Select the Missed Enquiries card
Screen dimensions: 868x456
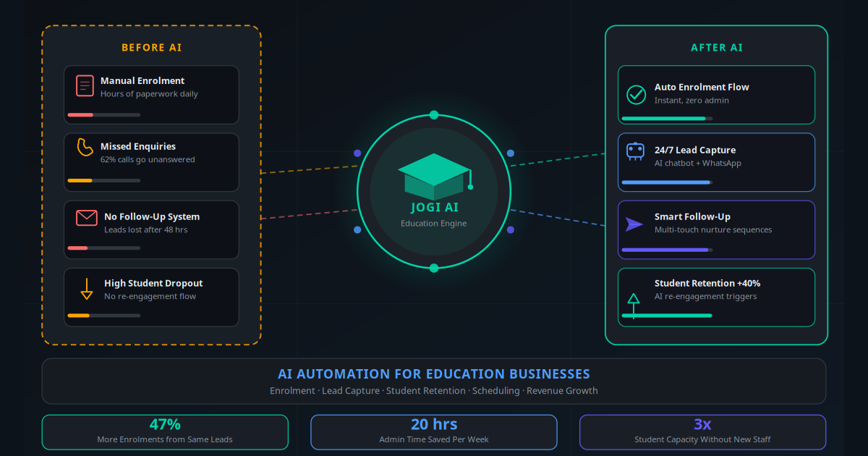pos(151,162)
